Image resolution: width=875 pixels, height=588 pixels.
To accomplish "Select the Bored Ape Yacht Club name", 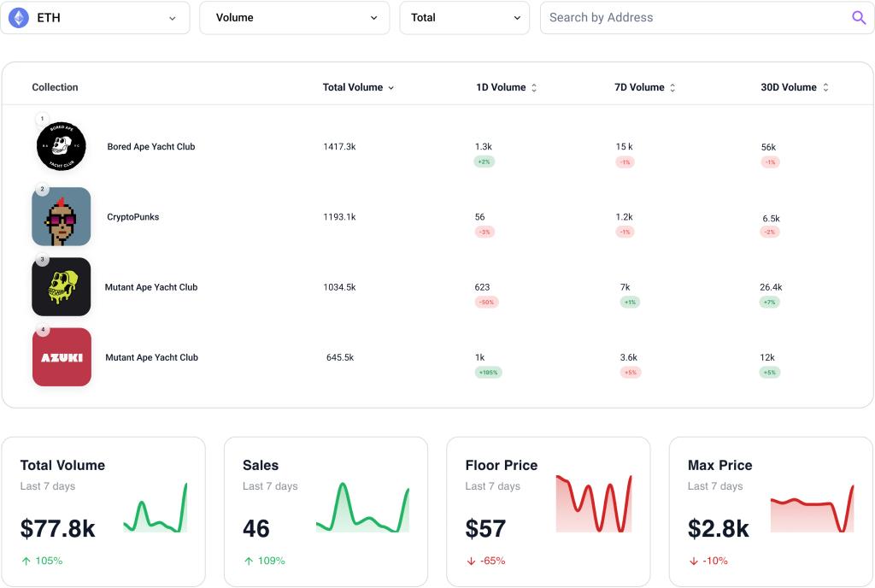I will (x=151, y=147).
